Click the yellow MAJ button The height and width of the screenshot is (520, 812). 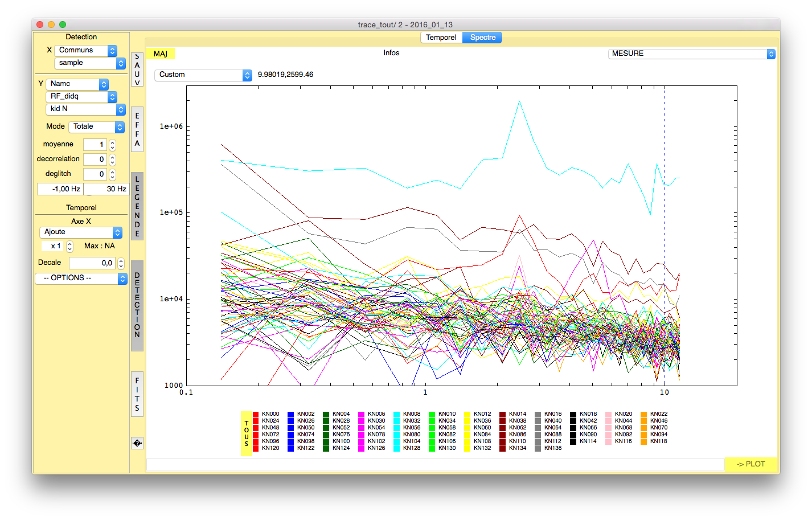coord(161,54)
